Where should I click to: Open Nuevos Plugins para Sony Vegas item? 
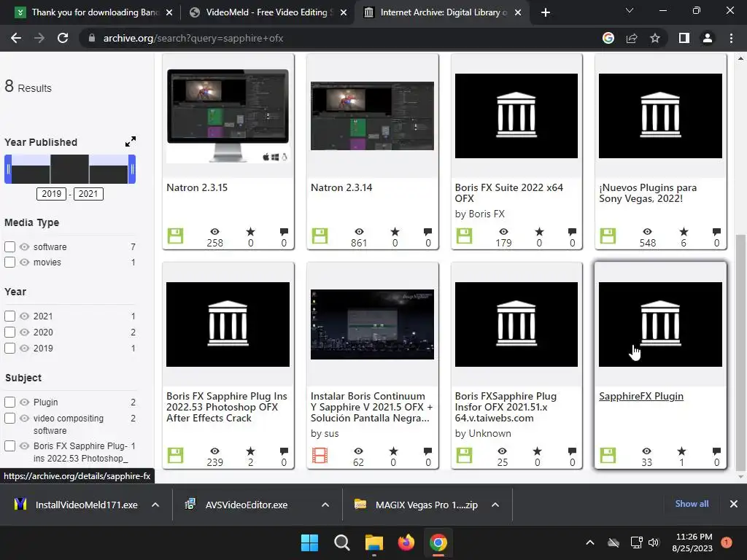coord(648,192)
